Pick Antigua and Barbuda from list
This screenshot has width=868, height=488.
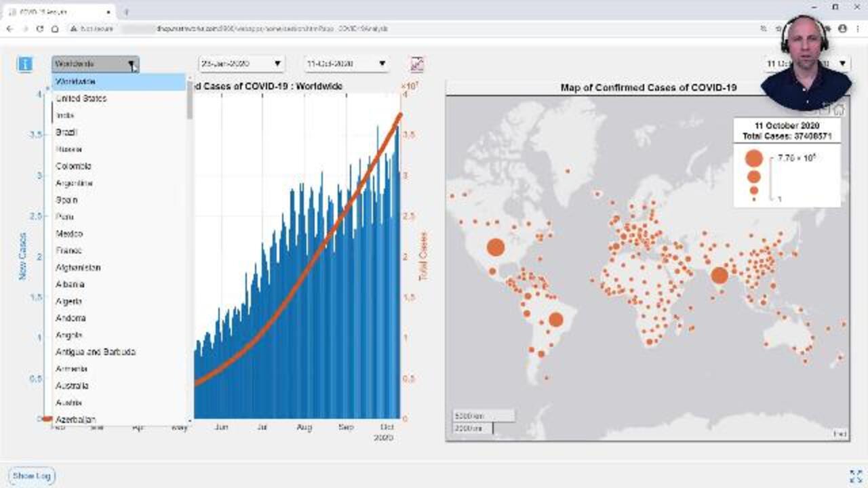[x=96, y=352]
